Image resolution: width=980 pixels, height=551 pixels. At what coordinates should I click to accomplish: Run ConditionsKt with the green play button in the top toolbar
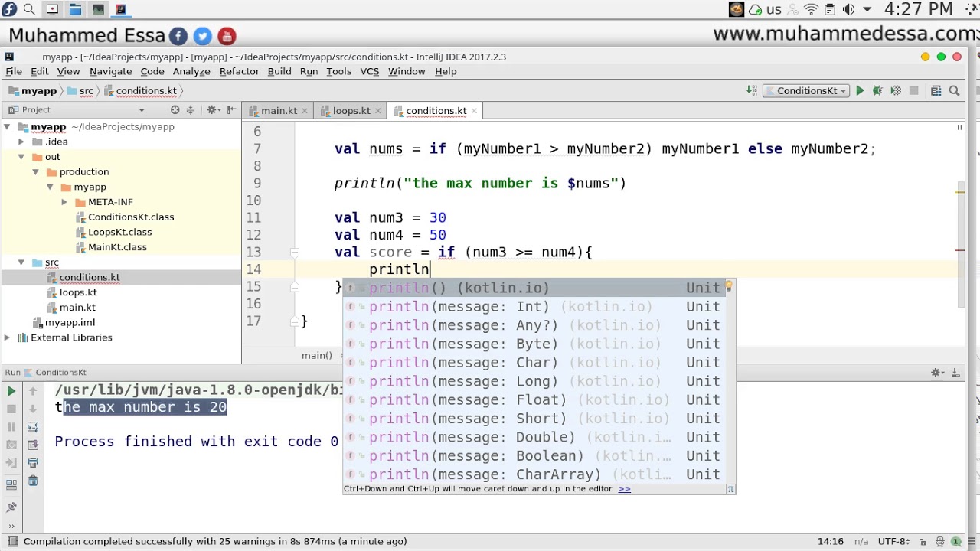[860, 91]
